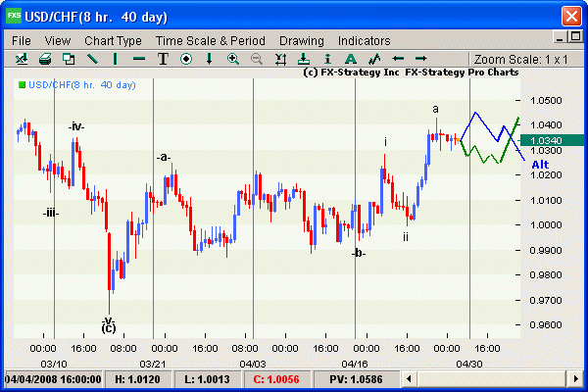This screenshot has width=588, height=392.
Task: Click the zoom in magnifier icon
Action: (233, 59)
